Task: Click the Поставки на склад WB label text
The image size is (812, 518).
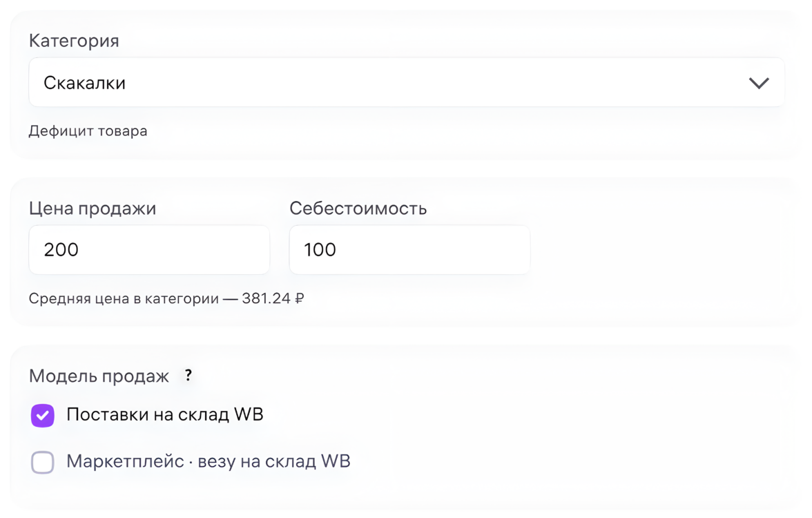Action: [164, 414]
